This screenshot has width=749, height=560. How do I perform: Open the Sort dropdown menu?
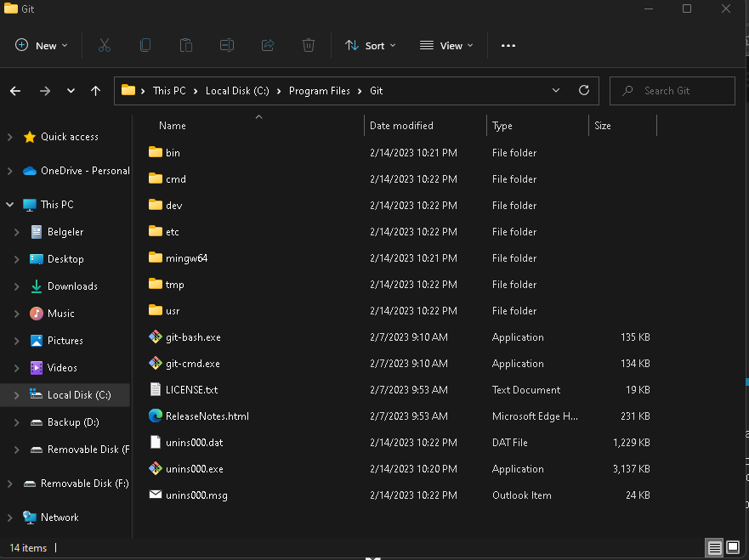click(371, 46)
